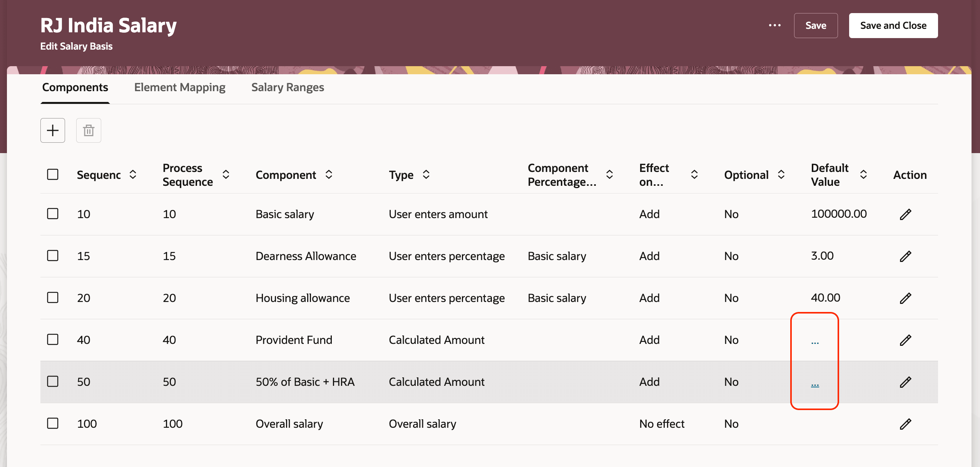Edit the Basic salary row using its pencil icon
The image size is (980, 467).
coord(906,214)
